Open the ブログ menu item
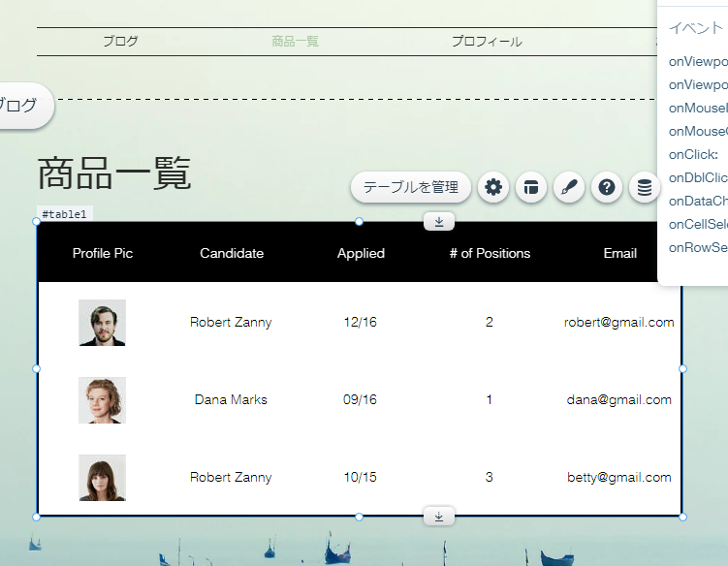This screenshot has height=566, width=728. (x=121, y=42)
